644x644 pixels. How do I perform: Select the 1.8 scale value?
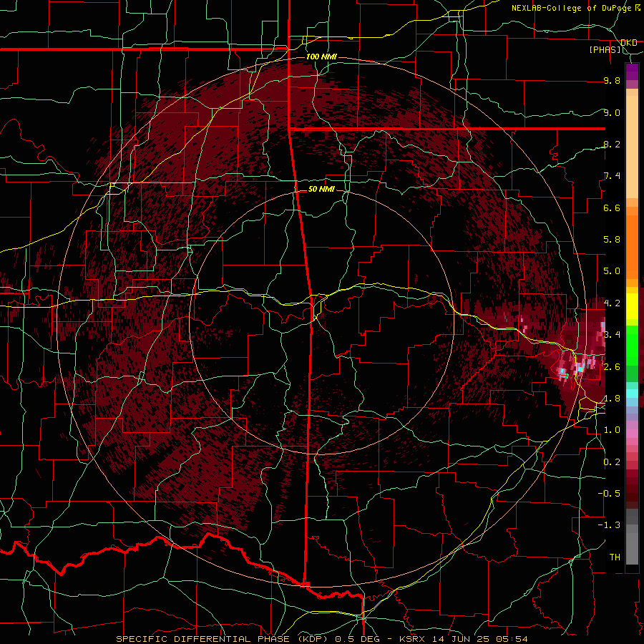click(x=612, y=399)
